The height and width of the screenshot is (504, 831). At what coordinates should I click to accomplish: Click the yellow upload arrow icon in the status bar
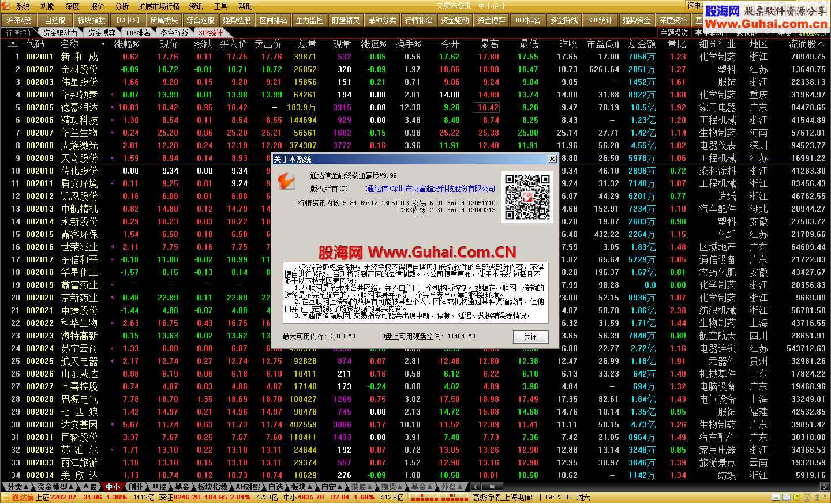[797, 497]
